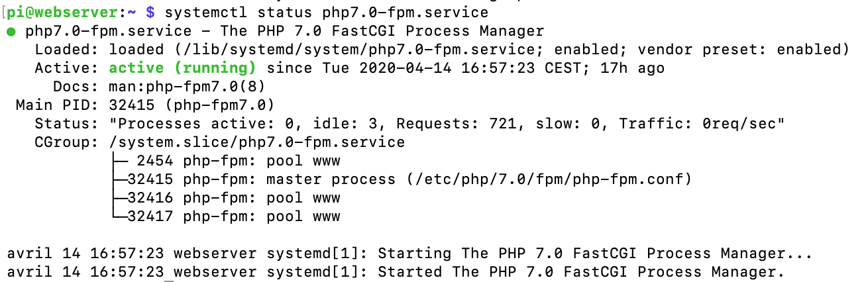Select process 32417 pool www entry
This screenshot has width=868, height=282.
tap(233, 216)
